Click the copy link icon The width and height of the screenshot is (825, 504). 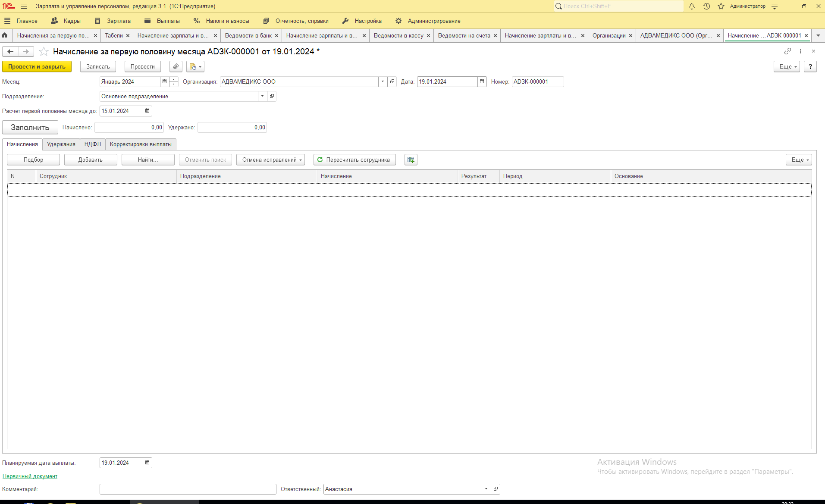pyautogui.click(x=787, y=51)
